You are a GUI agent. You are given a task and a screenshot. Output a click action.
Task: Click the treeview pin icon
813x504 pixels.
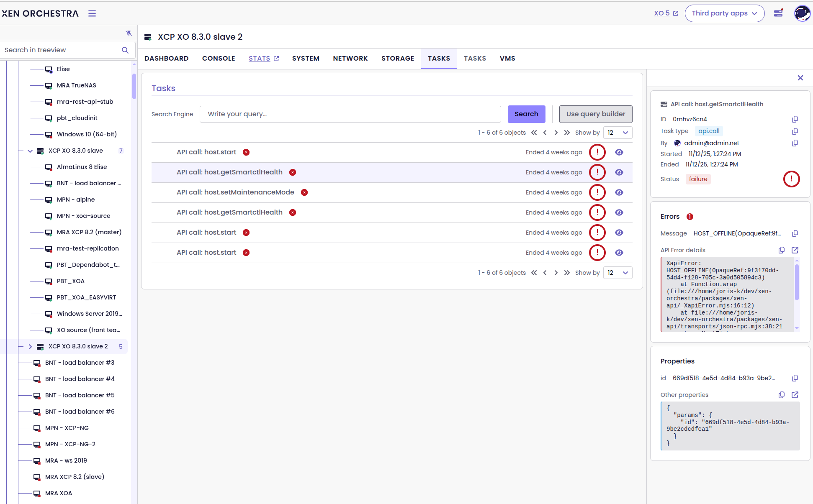point(129,33)
